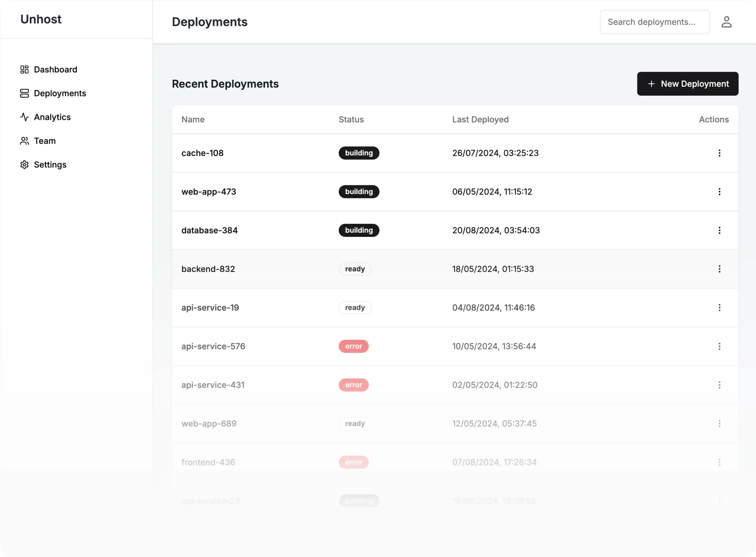The width and height of the screenshot is (756, 557).
Task: Select the frontend-436 deployment row
Action: click(405, 462)
